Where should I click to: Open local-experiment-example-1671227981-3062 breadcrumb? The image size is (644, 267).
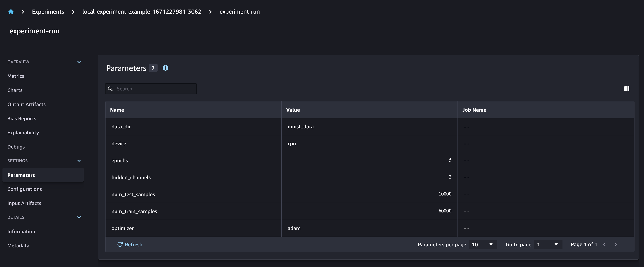point(142,12)
